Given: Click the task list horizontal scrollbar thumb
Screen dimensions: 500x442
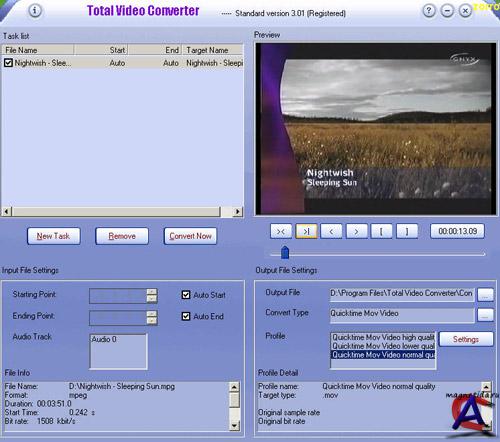Looking at the screenshot, I should point(116,212).
